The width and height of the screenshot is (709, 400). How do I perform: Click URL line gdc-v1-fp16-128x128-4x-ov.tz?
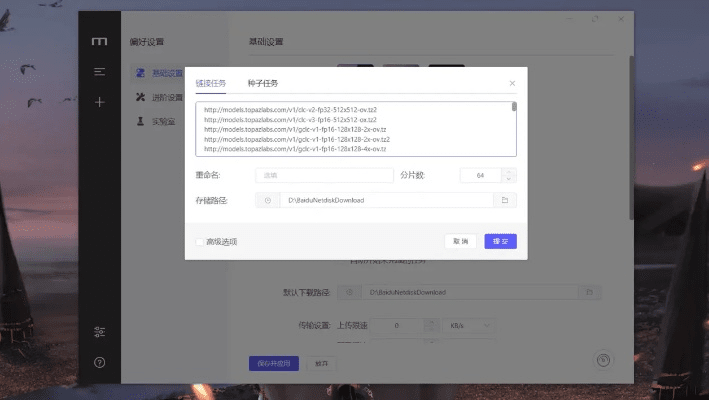[295, 149]
